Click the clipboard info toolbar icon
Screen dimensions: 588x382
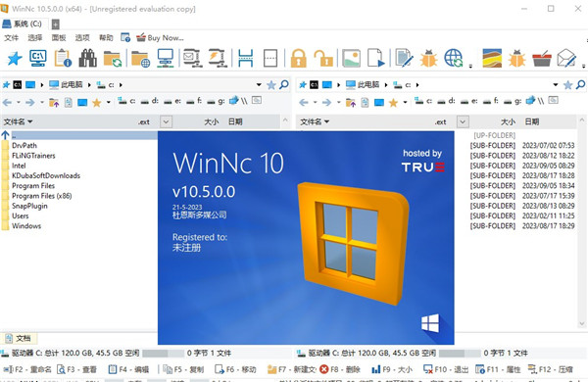pos(63,58)
